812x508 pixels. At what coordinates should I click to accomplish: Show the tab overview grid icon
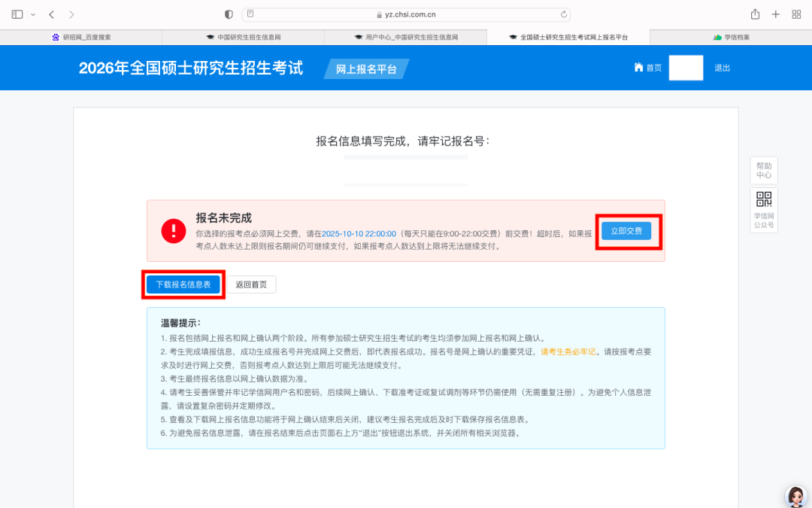(796, 14)
